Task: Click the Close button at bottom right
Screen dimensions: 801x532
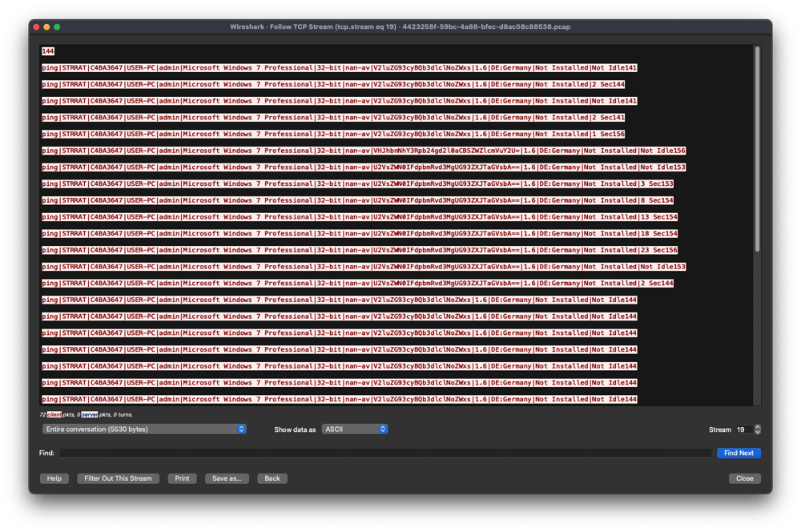Action: point(744,478)
